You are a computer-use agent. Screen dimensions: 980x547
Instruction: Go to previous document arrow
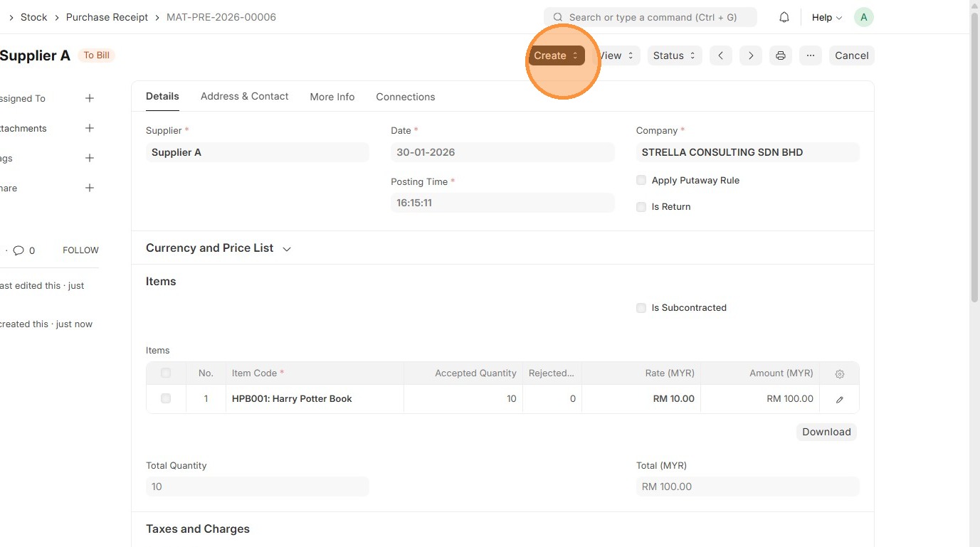pos(720,55)
